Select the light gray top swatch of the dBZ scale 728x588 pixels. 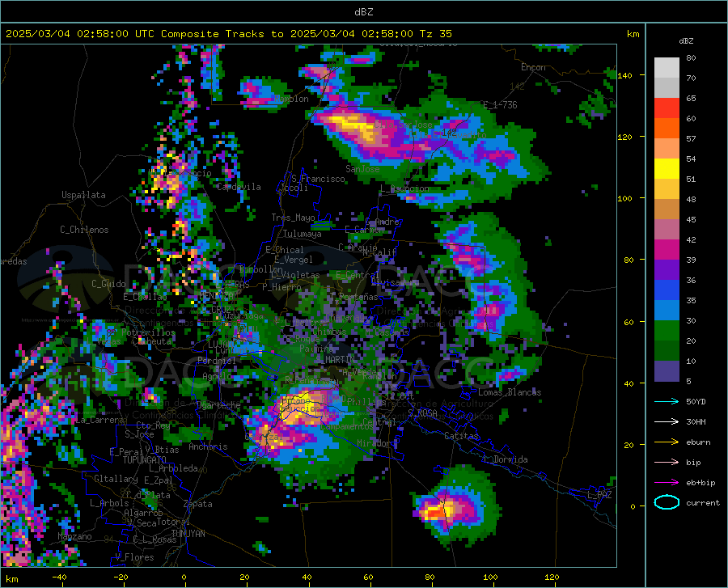[667, 68]
